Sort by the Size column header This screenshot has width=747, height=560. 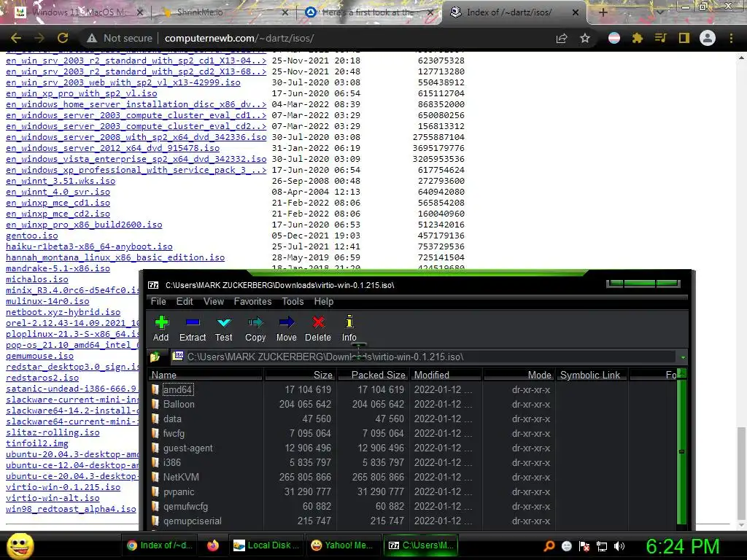(300, 375)
